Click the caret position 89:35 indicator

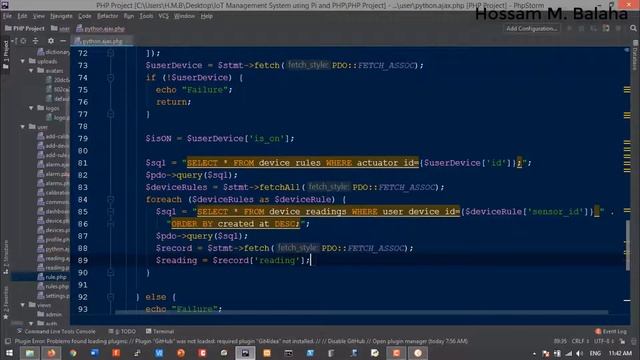560,341
